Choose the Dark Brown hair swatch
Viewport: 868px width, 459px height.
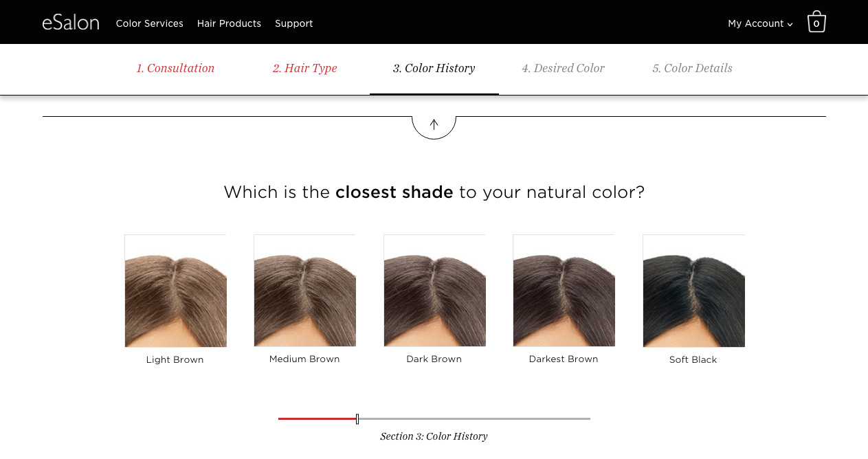click(x=434, y=291)
